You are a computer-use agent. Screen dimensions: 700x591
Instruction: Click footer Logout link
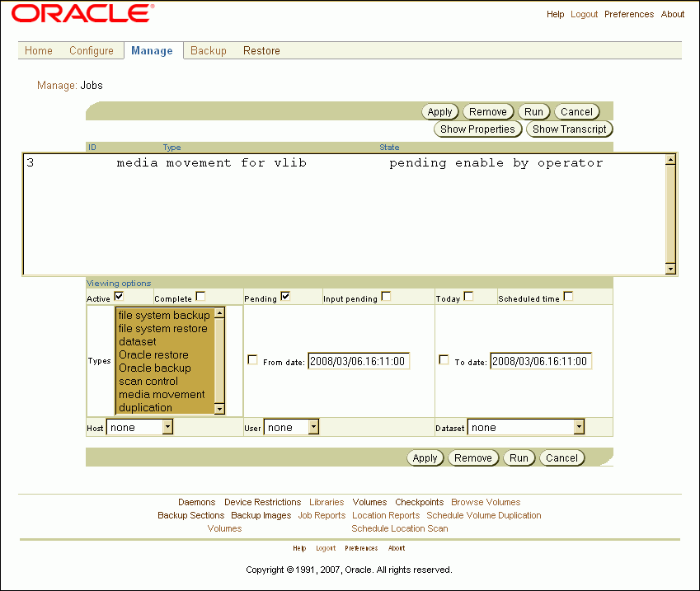326,548
